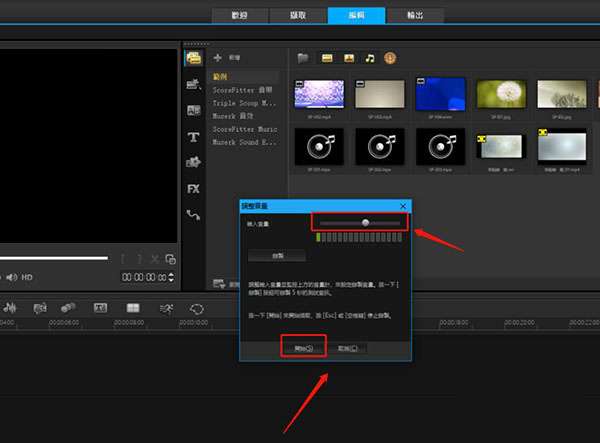
Task: Open the Media library panel icon
Action: point(192,58)
